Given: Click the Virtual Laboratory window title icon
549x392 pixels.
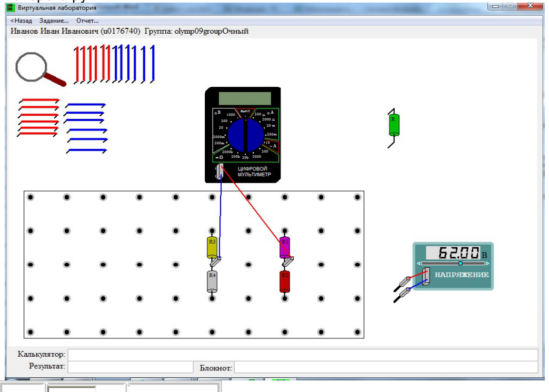Looking at the screenshot, I should 11,7.
